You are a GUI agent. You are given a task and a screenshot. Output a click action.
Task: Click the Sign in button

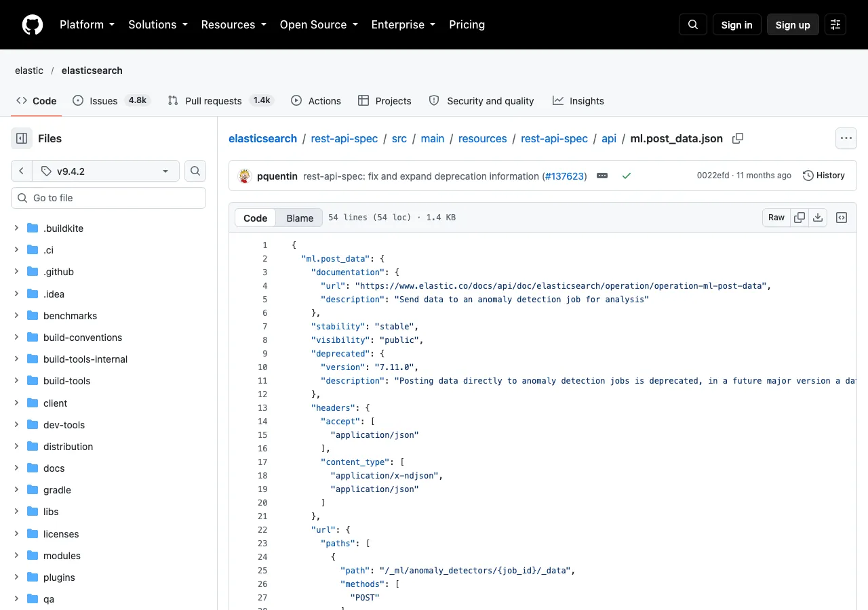coord(737,24)
